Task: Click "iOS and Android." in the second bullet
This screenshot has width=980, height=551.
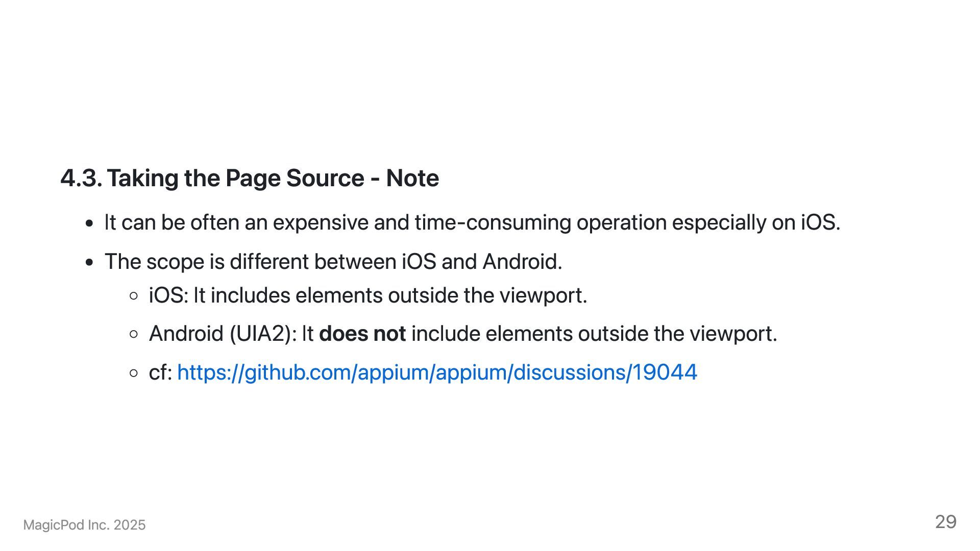Action: tap(481, 262)
